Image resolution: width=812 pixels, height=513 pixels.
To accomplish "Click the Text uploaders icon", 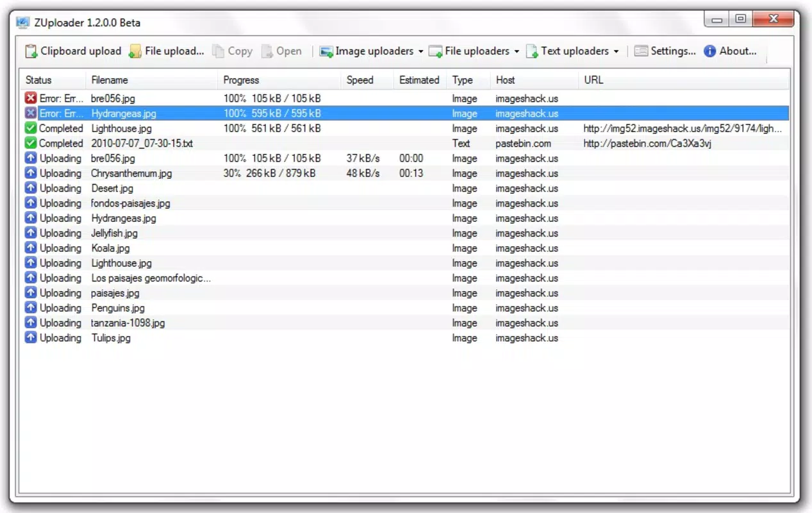I will tap(532, 51).
